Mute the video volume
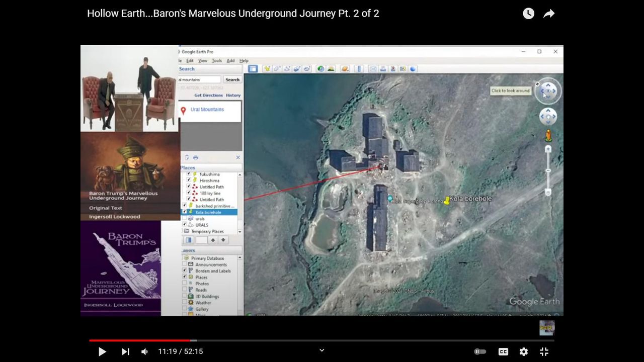The width and height of the screenshot is (644, 362). click(144, 352)
